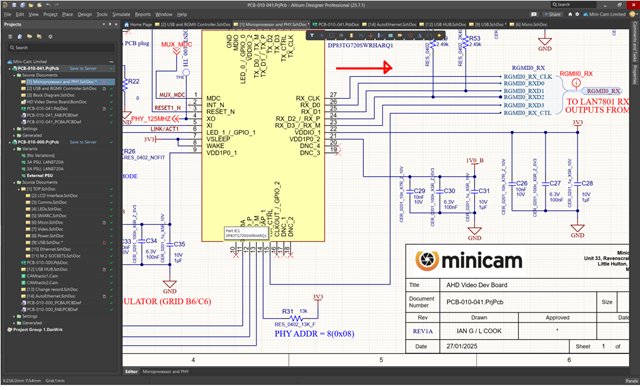
Task: Open Projects panel settings gear icon
Action: click(x=50, y=36)
